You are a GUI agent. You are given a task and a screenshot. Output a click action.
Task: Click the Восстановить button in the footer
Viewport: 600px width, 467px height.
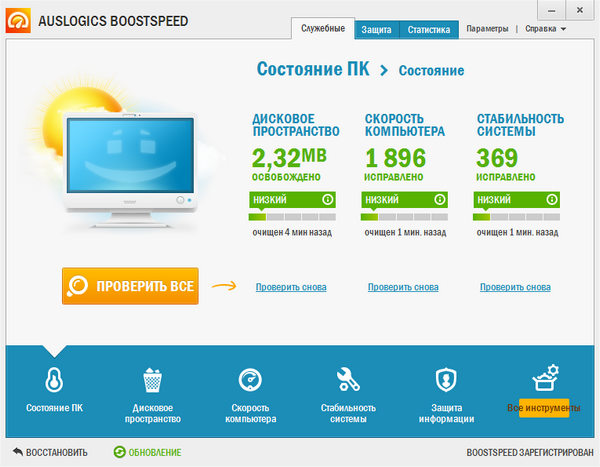click(50, 453)
